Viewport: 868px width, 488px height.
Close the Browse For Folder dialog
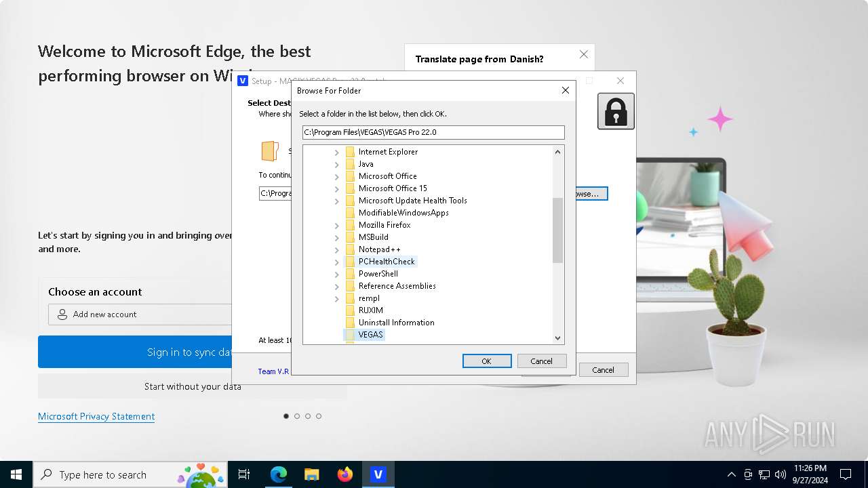tap(566, 90)
